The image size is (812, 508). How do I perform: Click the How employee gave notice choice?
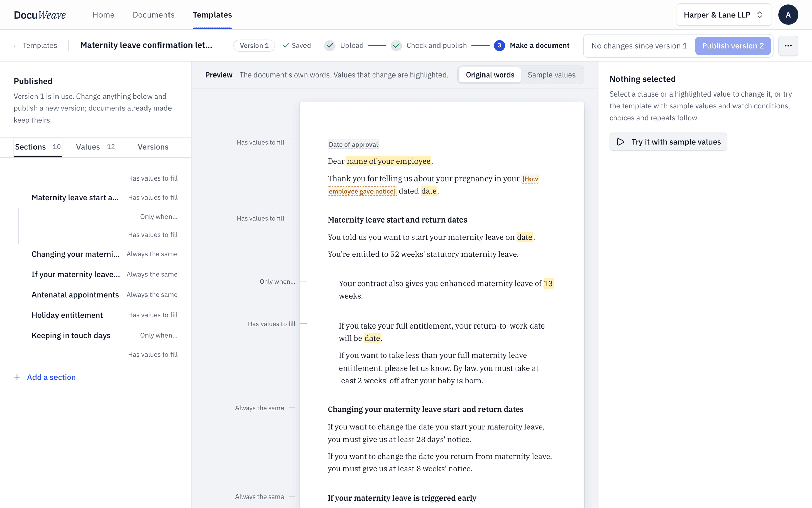(362, 191)
